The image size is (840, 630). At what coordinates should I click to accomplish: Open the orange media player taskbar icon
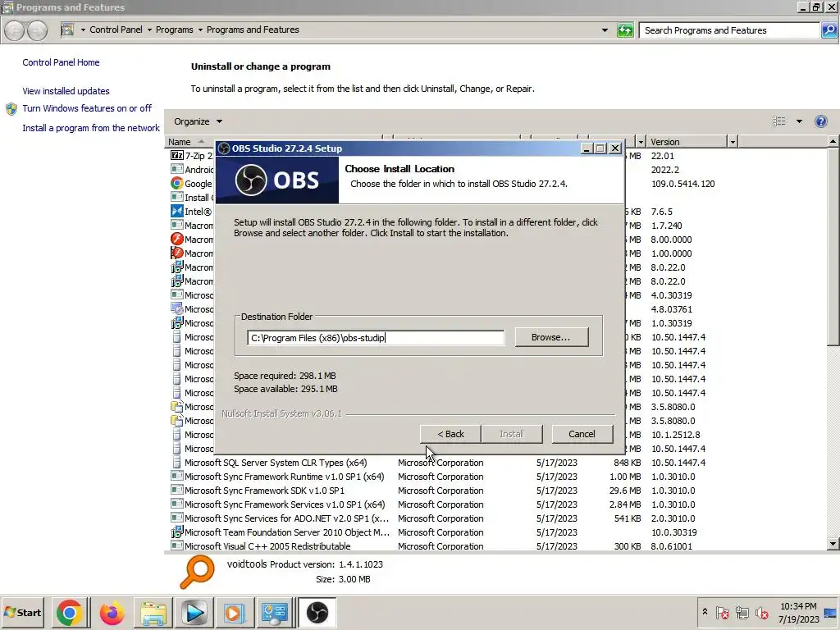(x=234, y=613)
